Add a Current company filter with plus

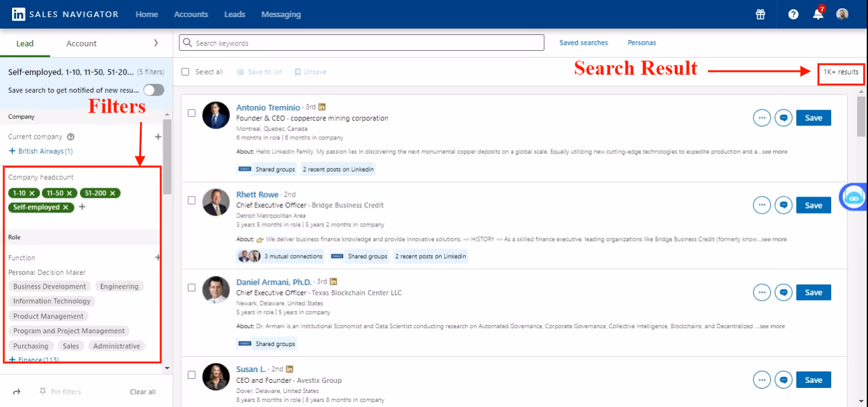pyautogui.click(x=157, y=136)
